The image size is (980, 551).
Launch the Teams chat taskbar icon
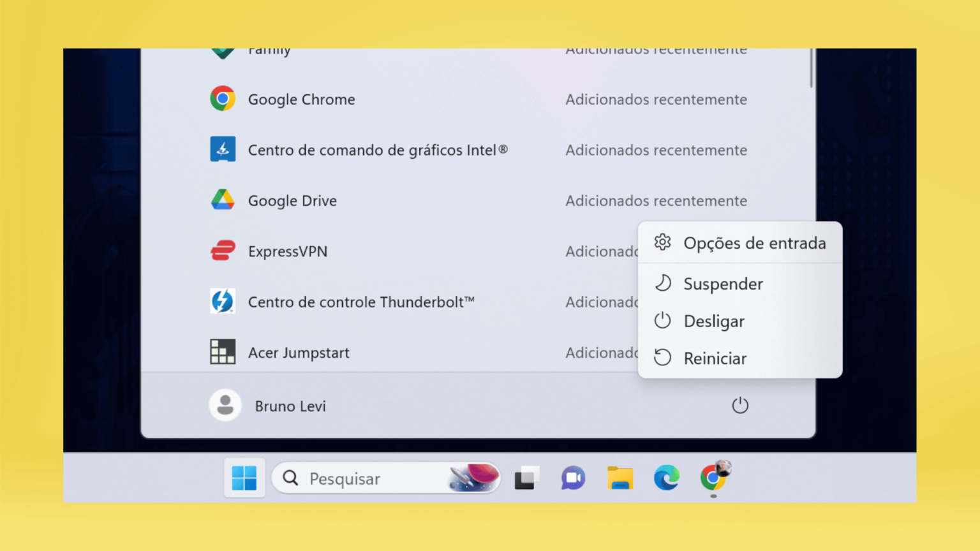(573, 478)
